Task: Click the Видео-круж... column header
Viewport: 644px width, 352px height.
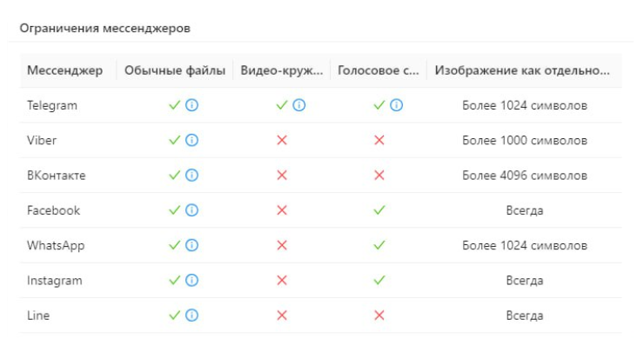Action: [x=281, y=70]
